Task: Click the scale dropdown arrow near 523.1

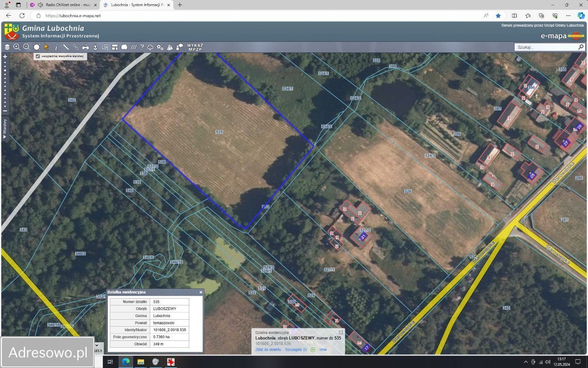Action: pos(96,345)
